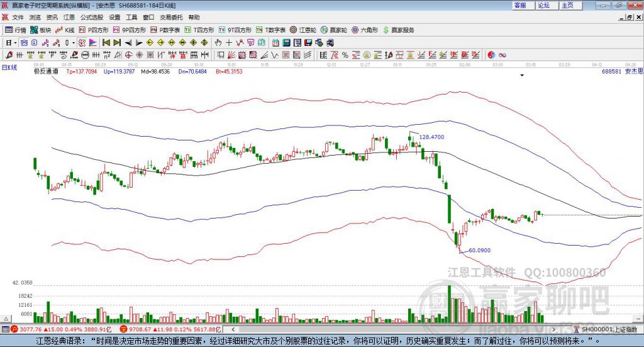Open the 资讯 menu
This screenshot has width=644, height=347.
pos(52,17)
